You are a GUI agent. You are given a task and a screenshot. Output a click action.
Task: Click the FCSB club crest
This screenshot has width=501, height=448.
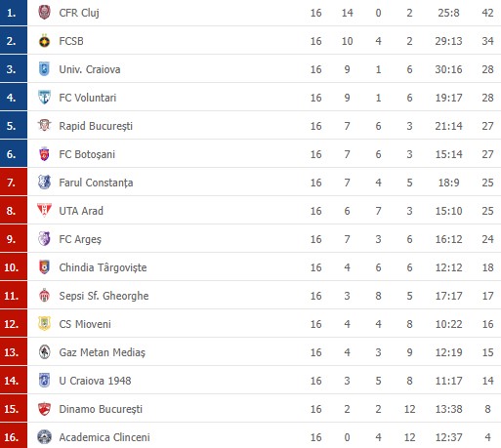44,41
